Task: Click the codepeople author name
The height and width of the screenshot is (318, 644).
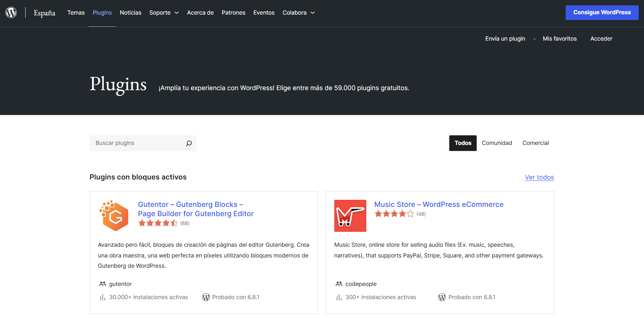Action: pos(361,284)
